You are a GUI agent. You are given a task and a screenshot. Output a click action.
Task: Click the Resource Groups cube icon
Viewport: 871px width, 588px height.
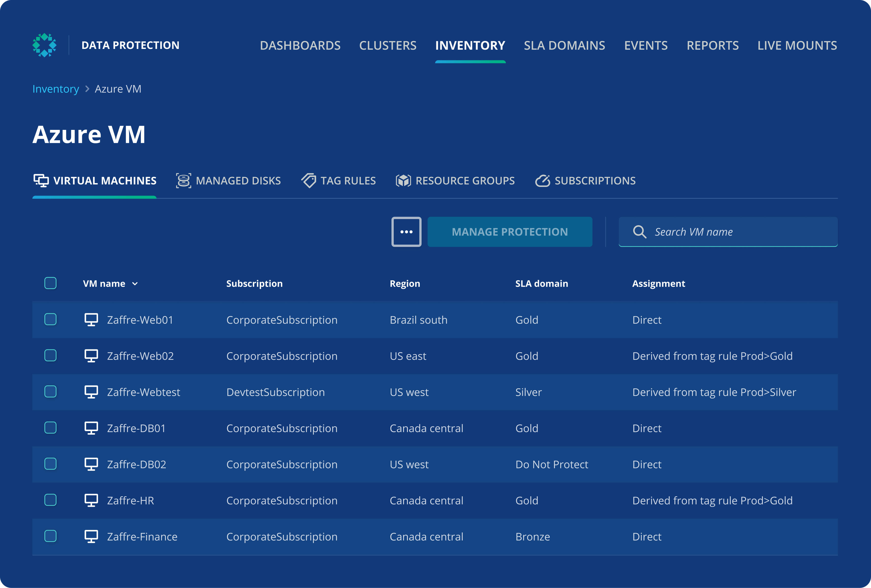[403, 181]
